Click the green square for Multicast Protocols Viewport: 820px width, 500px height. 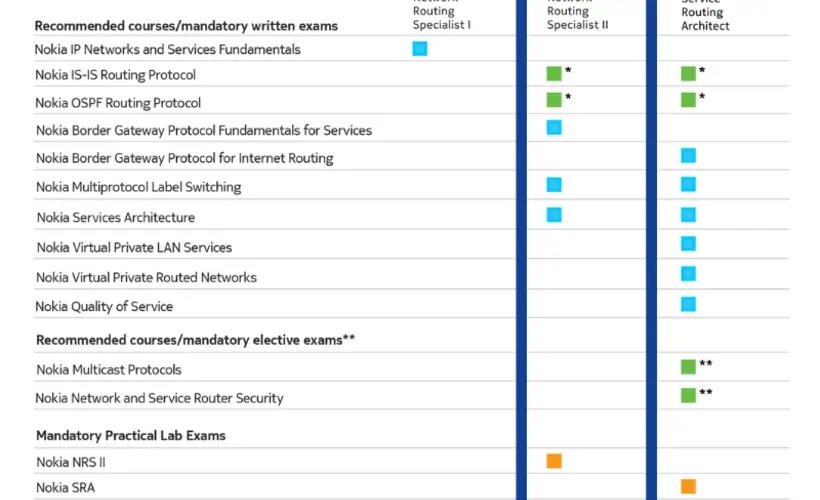point(688,367)
